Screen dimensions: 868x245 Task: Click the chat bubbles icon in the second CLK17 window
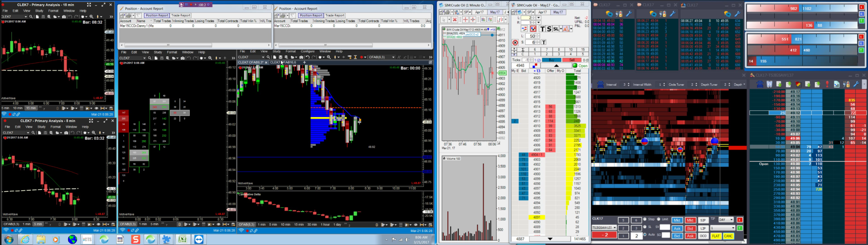[x=653, y=14]
